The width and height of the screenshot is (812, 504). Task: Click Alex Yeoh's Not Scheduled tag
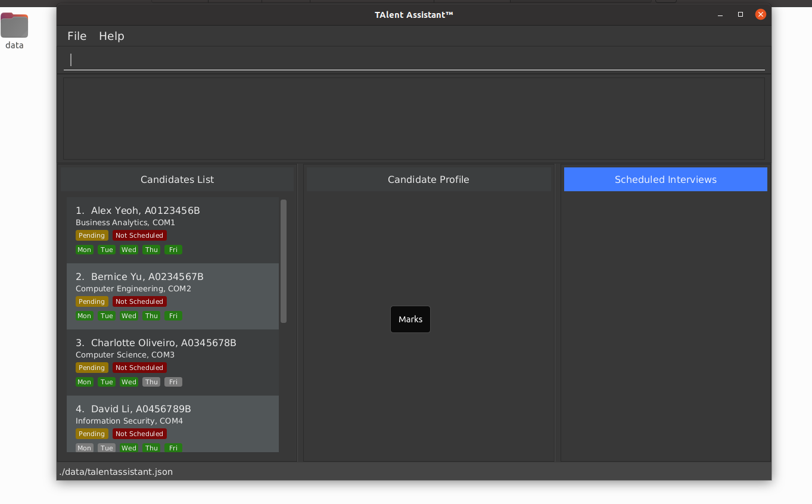click(x=139, y=235)
